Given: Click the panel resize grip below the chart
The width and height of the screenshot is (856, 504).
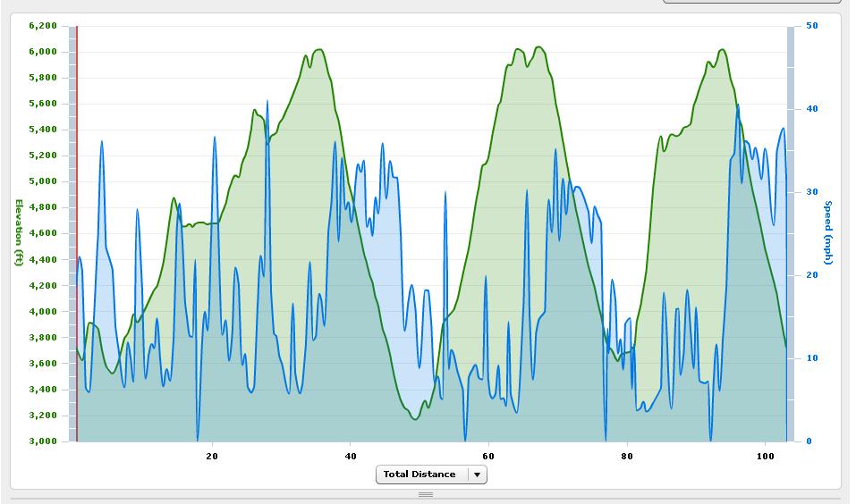Looking at the screenshot, I should [x=426, y=494].
